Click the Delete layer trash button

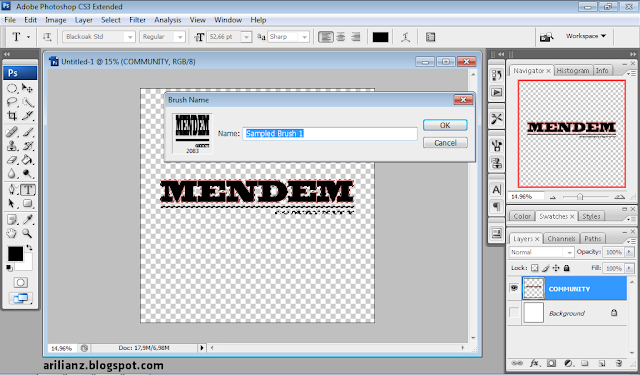click(x=619, y=363)
